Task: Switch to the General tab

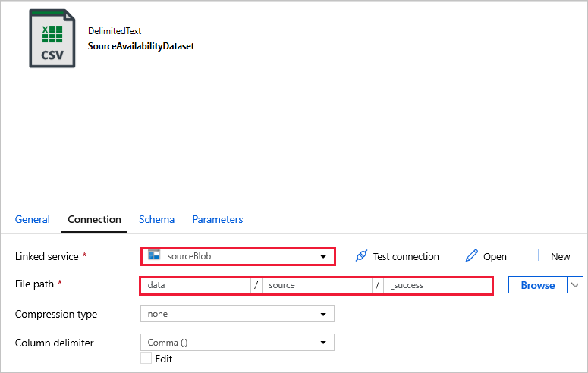Action: 33,219
